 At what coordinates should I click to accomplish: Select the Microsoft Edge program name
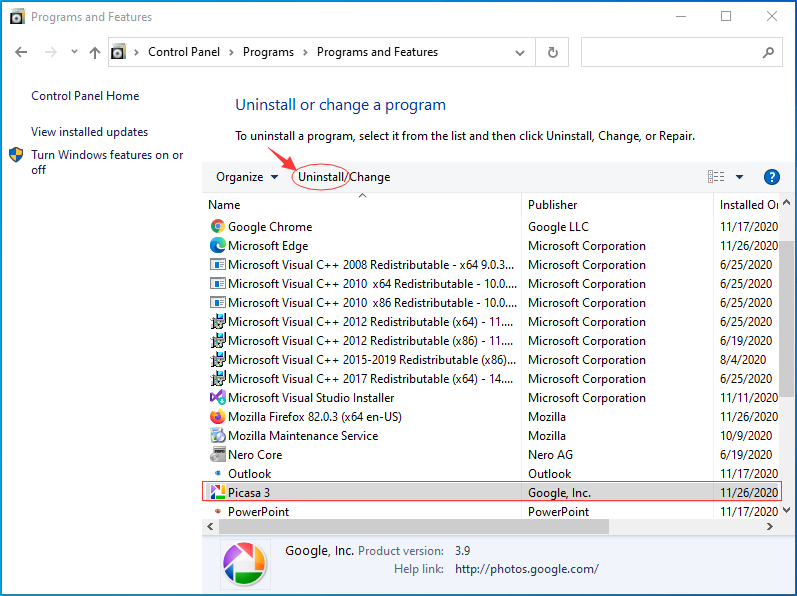point(268,246)
